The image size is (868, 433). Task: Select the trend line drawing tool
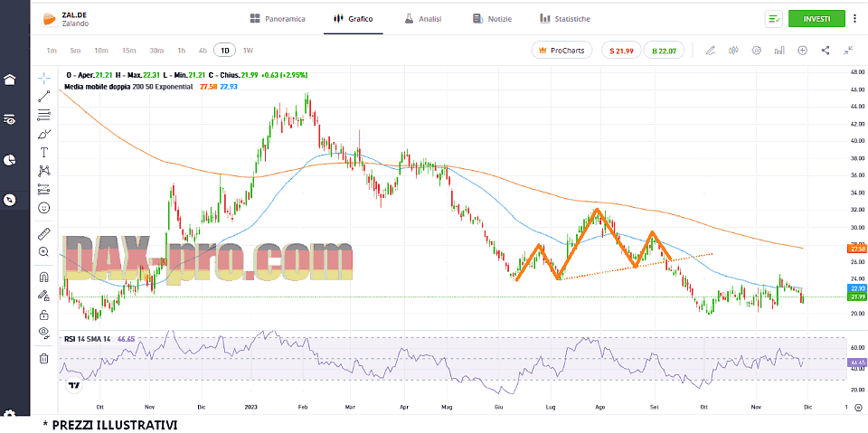click(44, 97)
